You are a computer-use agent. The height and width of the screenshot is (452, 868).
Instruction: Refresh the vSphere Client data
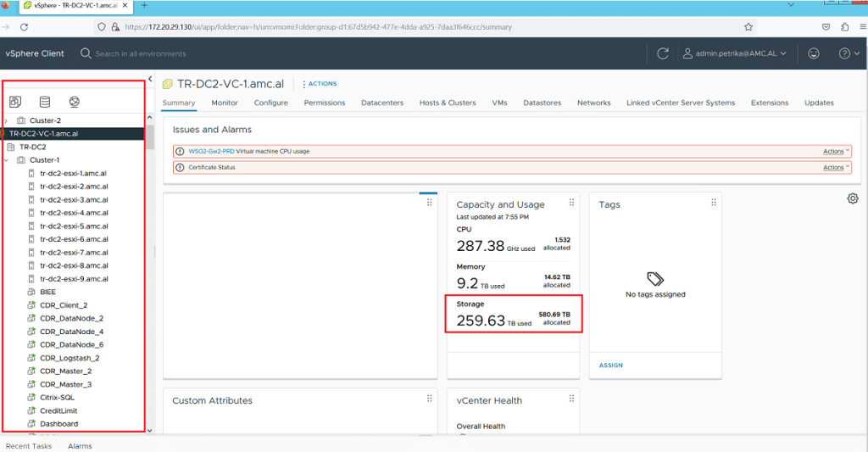pyautogui.click(x=663, y=53)
